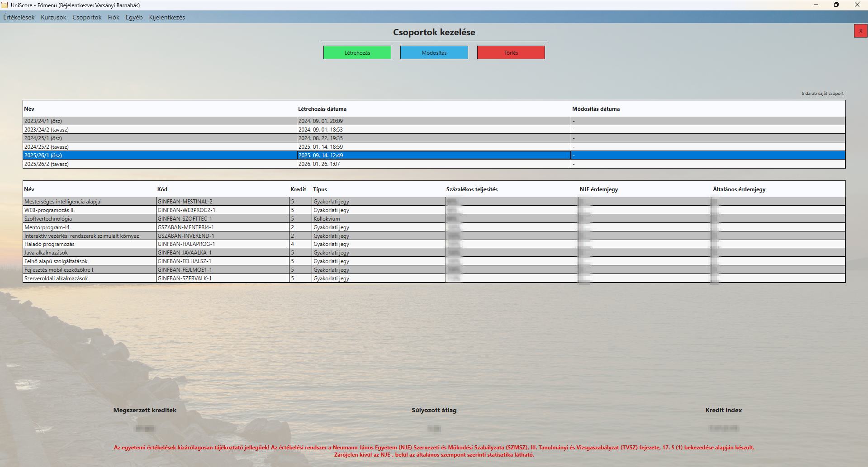
Task: Click the UniScore title bar icon
Action: (x=5, y=5)
